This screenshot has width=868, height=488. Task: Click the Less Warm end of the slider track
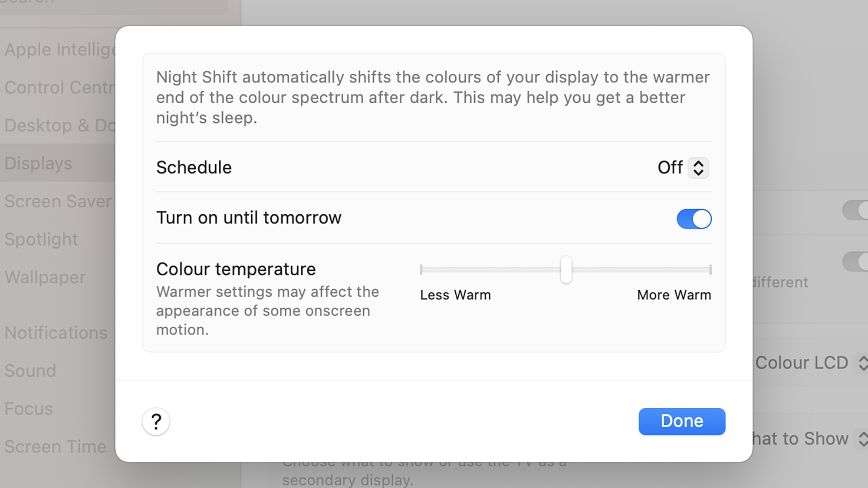pyautogui.click(x=422, y=270)
